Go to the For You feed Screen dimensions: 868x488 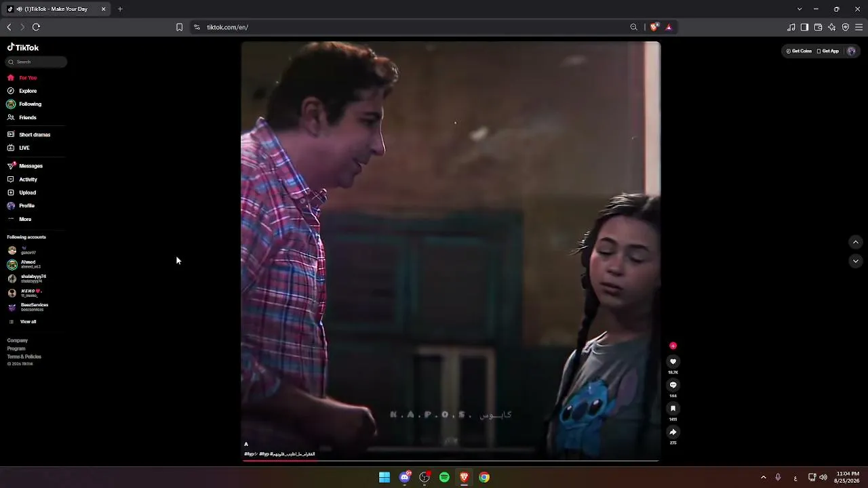[22, 78]
